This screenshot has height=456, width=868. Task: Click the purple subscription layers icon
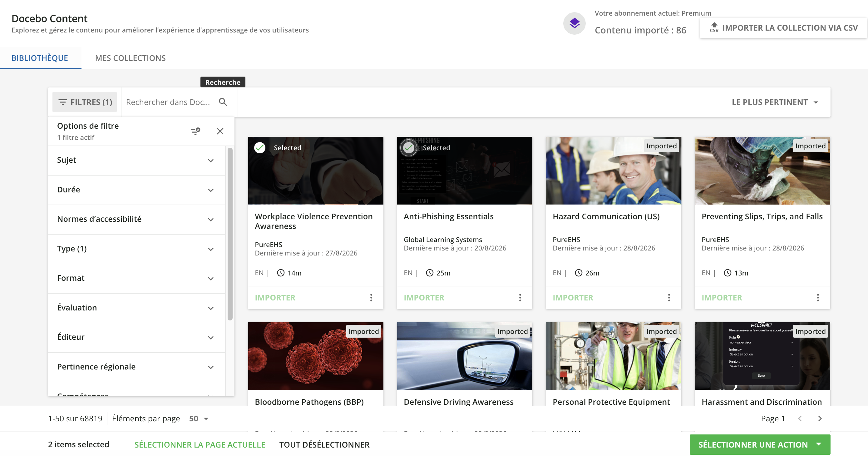pos(574,23)
